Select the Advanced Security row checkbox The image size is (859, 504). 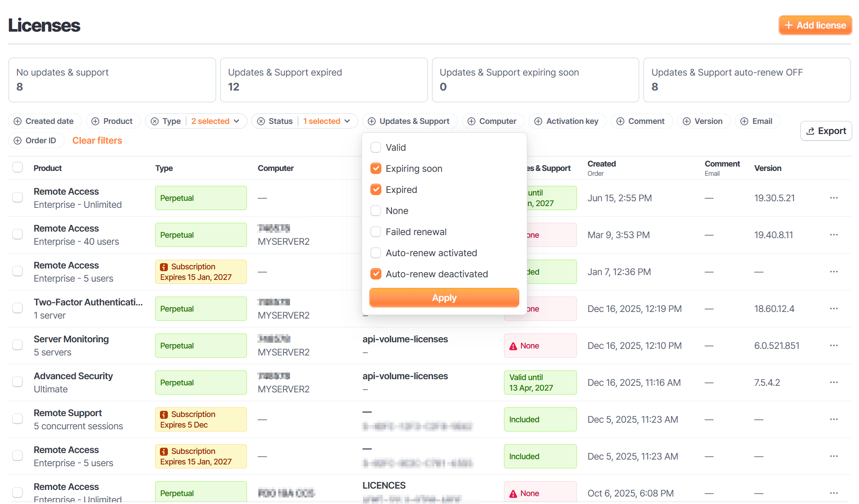click(18, 382)
